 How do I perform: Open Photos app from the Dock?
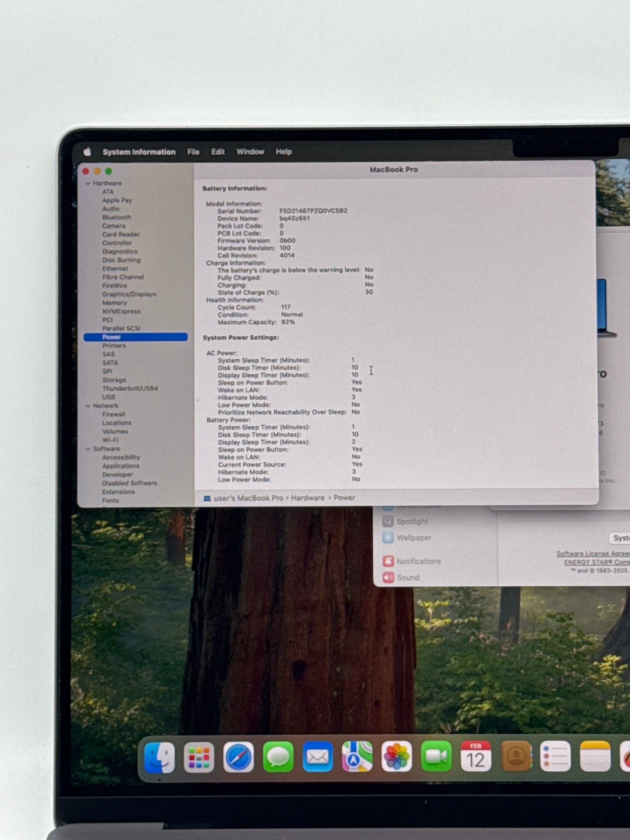[x=396, y=758]
